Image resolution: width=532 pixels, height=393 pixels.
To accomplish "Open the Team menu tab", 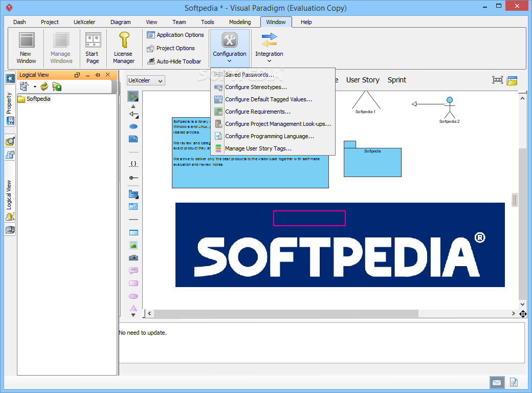I will (179, 22).
